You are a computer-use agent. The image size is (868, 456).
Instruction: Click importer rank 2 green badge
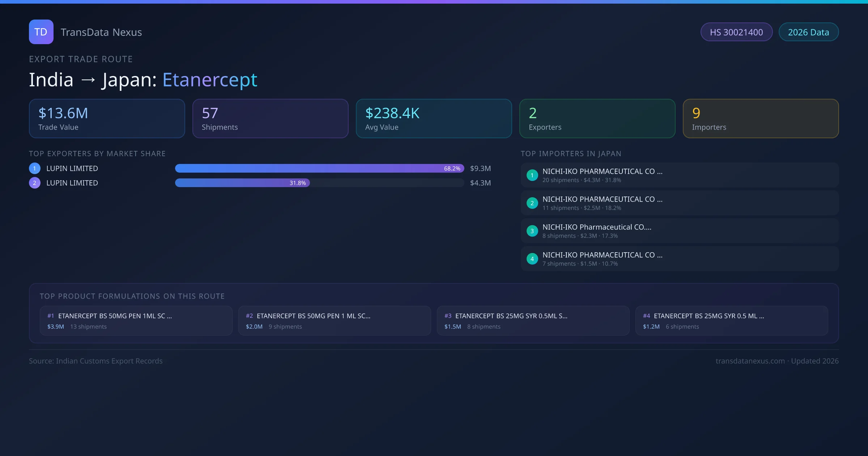[x=532, y=203]
